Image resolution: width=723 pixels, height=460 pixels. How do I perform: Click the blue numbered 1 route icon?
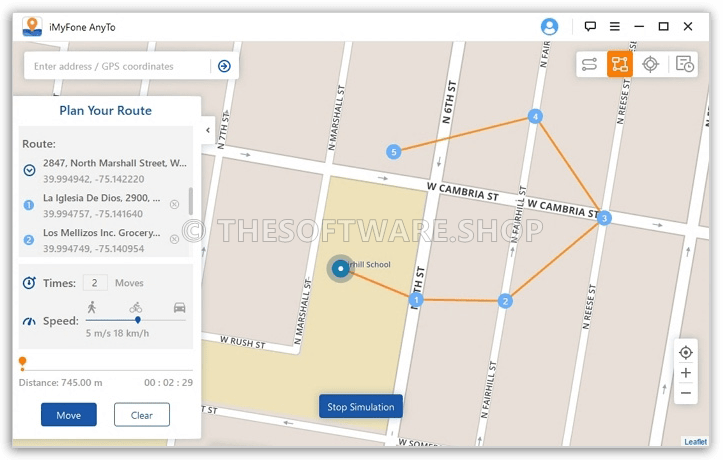(x=29, y=205)
